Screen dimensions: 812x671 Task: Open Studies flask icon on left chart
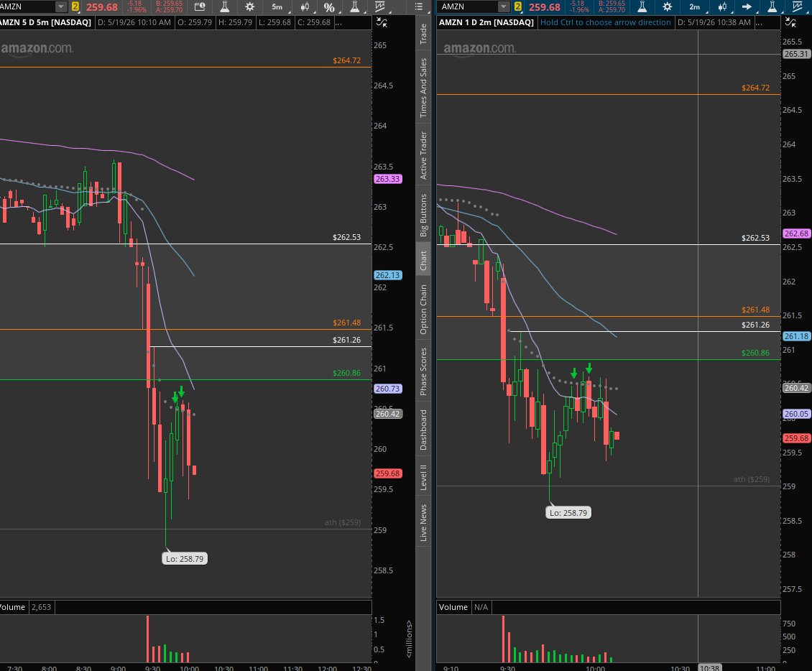click(x=225, y=6)
